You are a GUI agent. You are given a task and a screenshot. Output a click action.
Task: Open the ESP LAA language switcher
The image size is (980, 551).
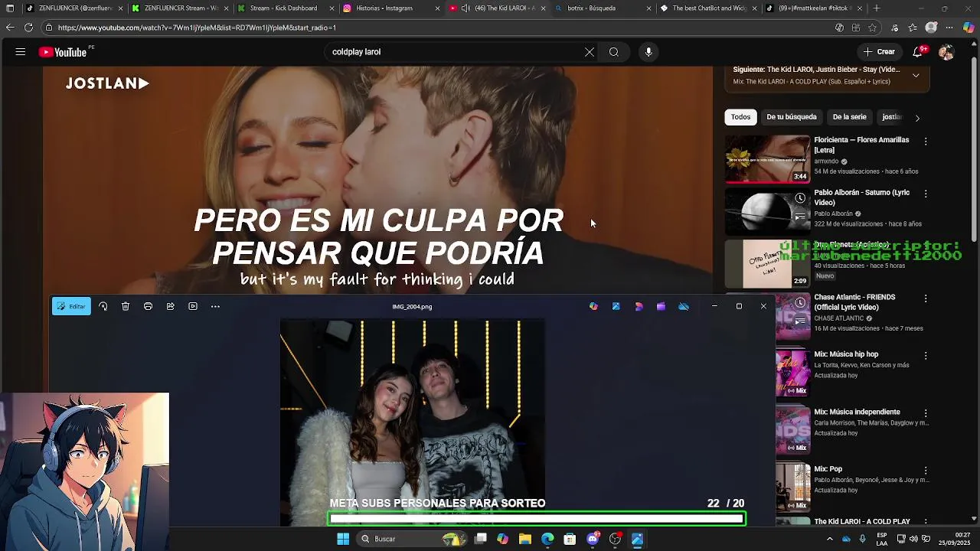pos(882,539)
